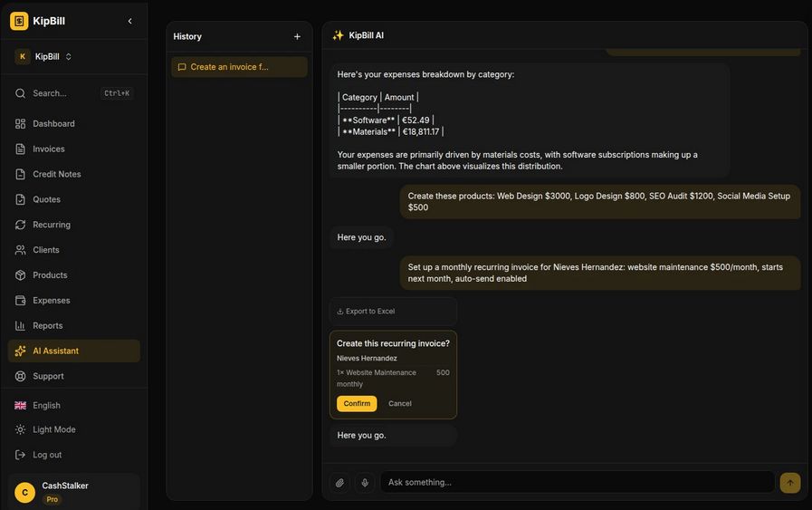Open the KipBill workspace switcher dropdown

pyautogui.click(x=44, y=56)
